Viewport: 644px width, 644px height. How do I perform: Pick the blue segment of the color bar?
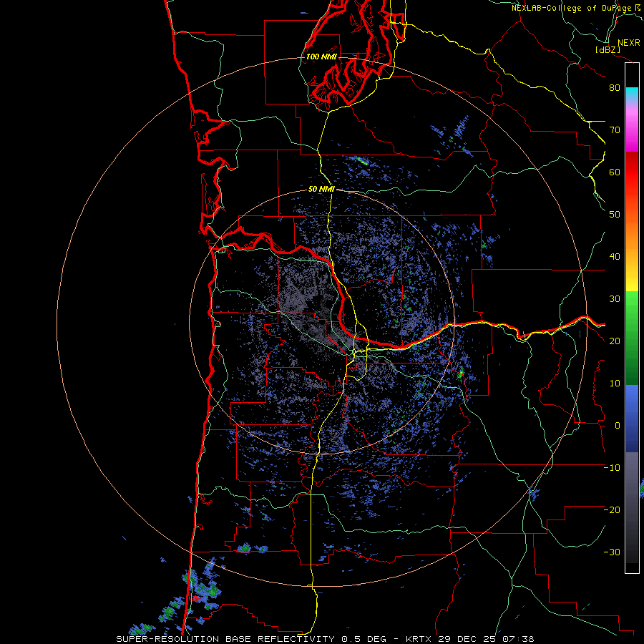632,419
